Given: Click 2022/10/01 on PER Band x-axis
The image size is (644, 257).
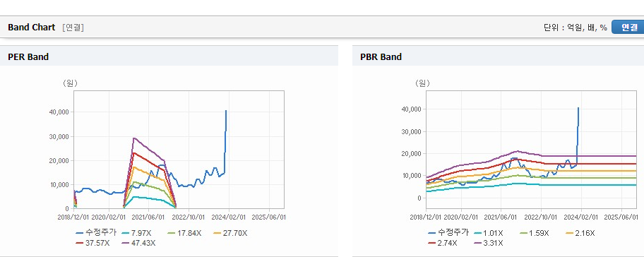Looking at the screenshot, I should pos(189,217).
